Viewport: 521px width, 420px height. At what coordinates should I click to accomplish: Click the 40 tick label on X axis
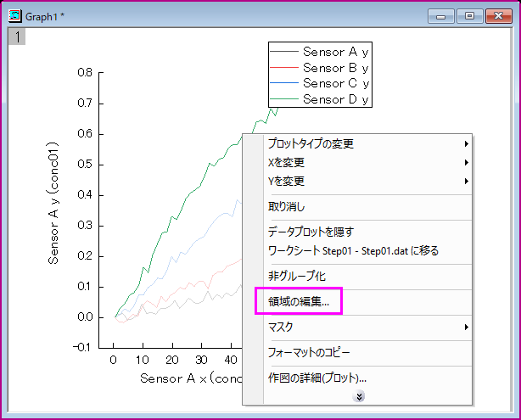(231, 360)
